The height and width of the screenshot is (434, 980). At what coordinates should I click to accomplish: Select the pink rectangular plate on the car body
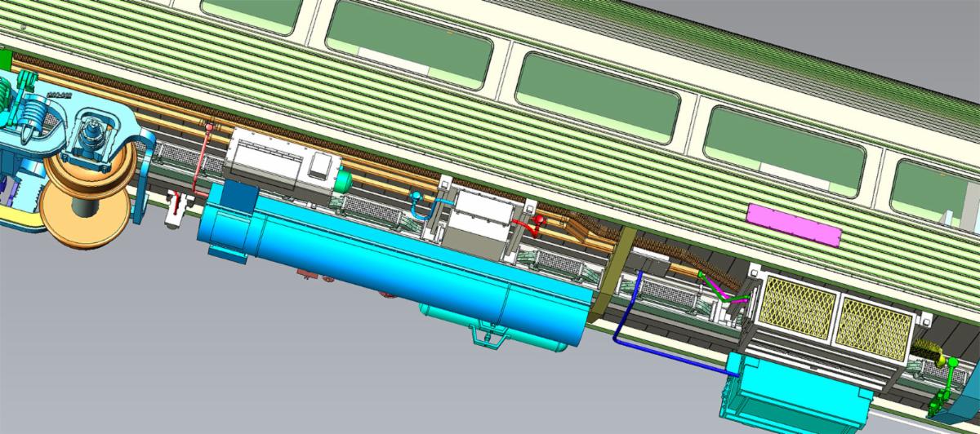[794, 224]
